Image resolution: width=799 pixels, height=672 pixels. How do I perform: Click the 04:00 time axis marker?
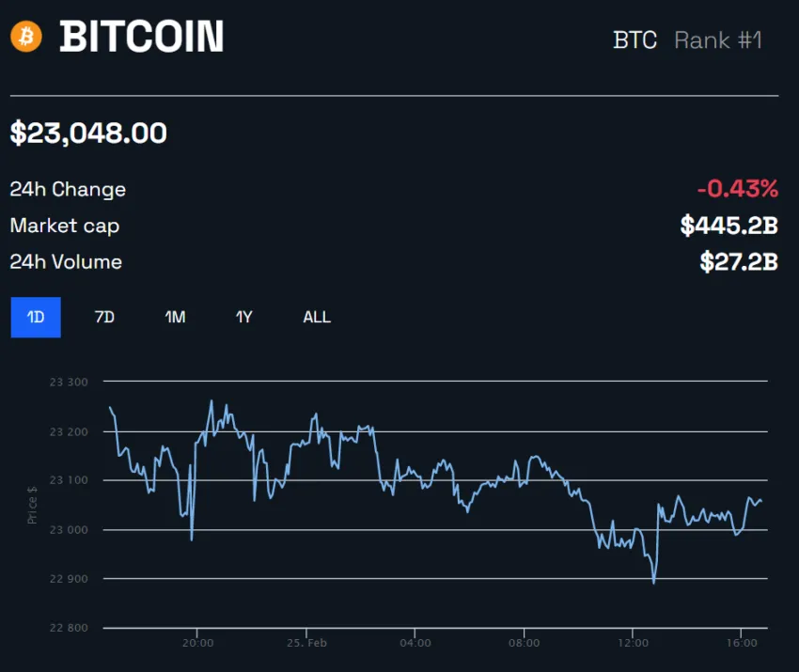pos(415,643)
